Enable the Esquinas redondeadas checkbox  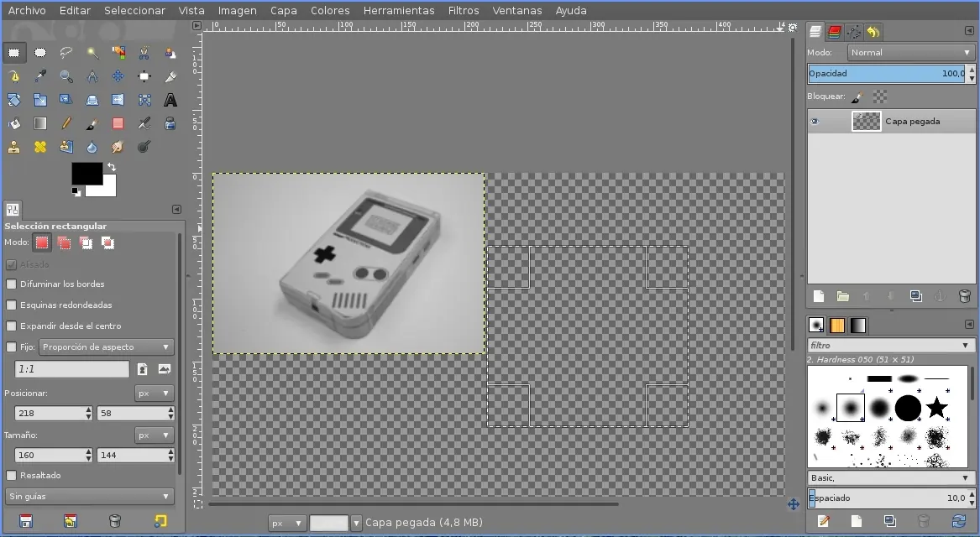coord(12,305)
